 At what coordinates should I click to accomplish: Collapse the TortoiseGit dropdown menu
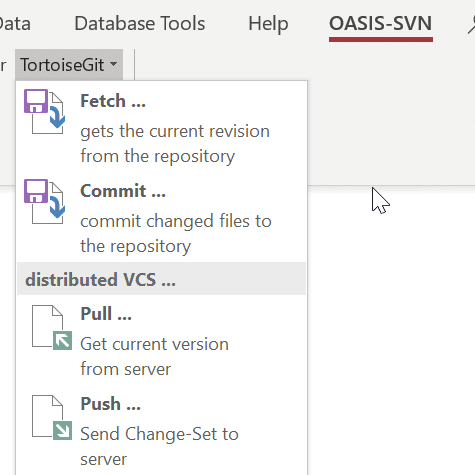(x=69, y=65)
